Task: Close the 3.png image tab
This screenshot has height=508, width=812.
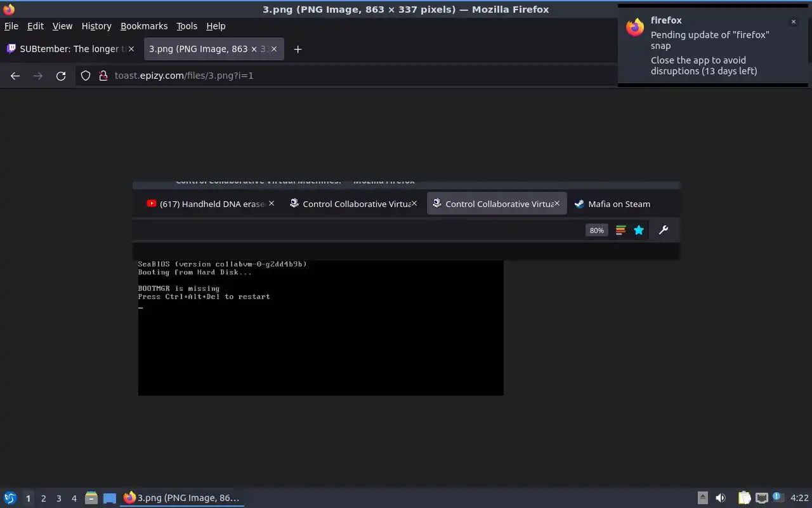Action: coord(274,49)
